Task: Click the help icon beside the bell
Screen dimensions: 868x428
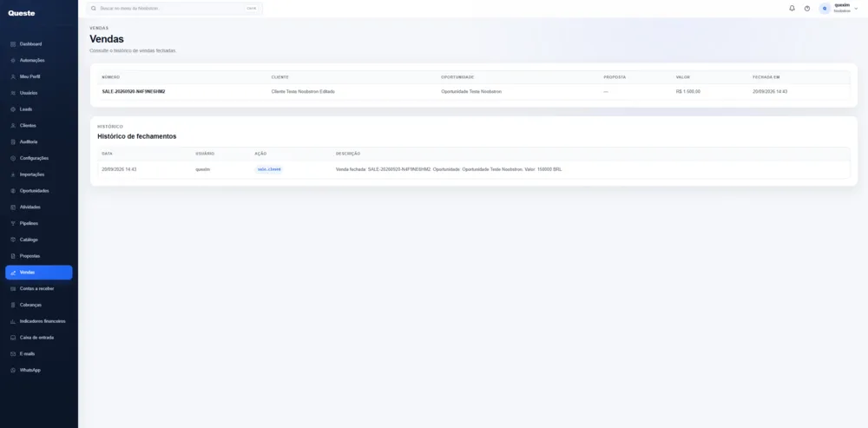Action: (807, 9)
